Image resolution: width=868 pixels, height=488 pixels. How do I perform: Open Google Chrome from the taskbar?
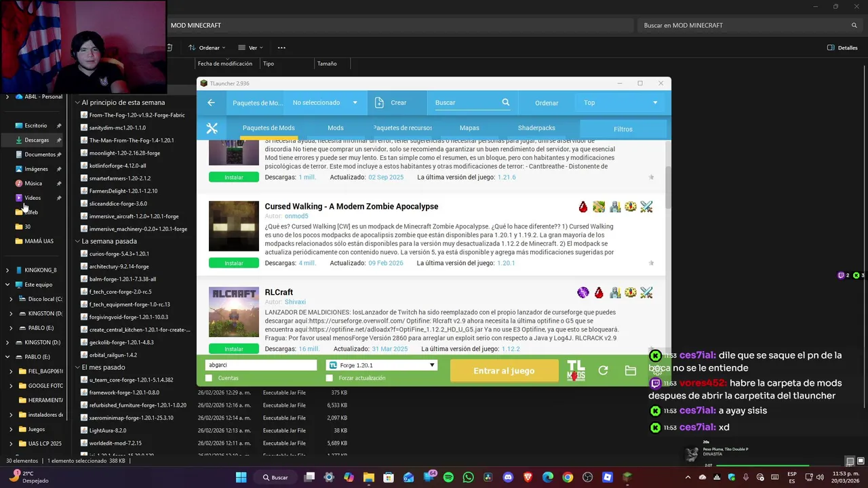[568, 477]
